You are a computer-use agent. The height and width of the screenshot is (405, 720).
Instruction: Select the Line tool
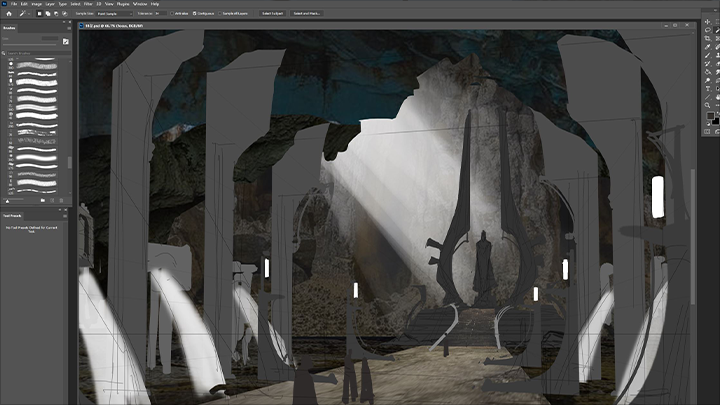click(708, 97)
